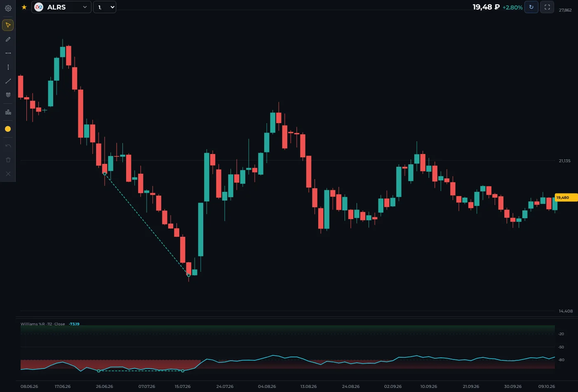The width and height of the screenshot is (578, 392).
Task: Click the -20 indicator scale label
Action: (x=561, y=334)
